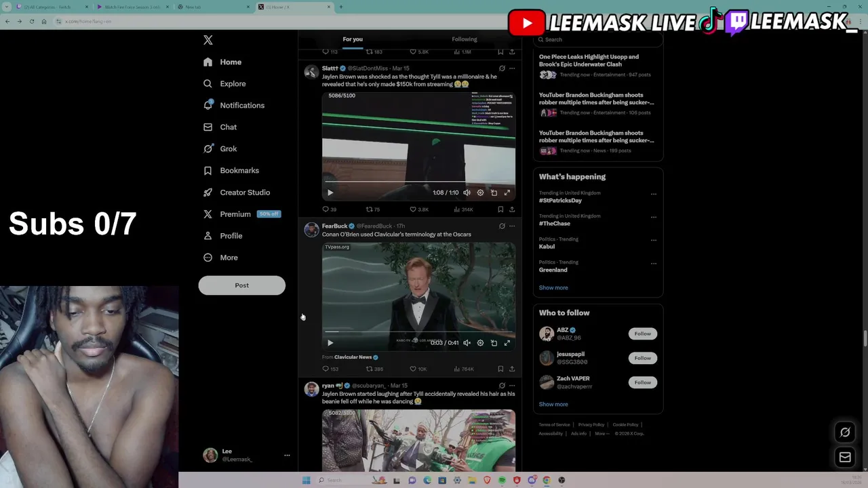868x488 pixels.
Task: Toggle picture-in-picture on Slatt video
Action: pyautogui.click(x=494, y=192)
